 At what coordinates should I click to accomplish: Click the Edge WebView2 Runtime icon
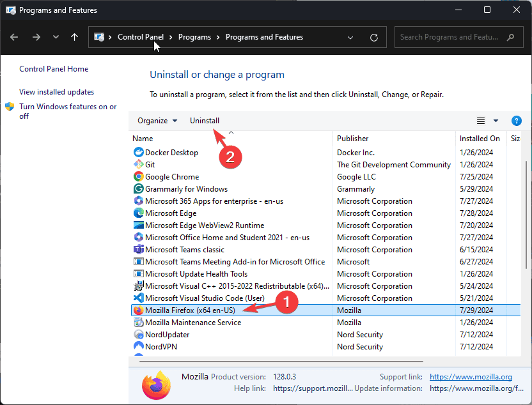[138, 225]
